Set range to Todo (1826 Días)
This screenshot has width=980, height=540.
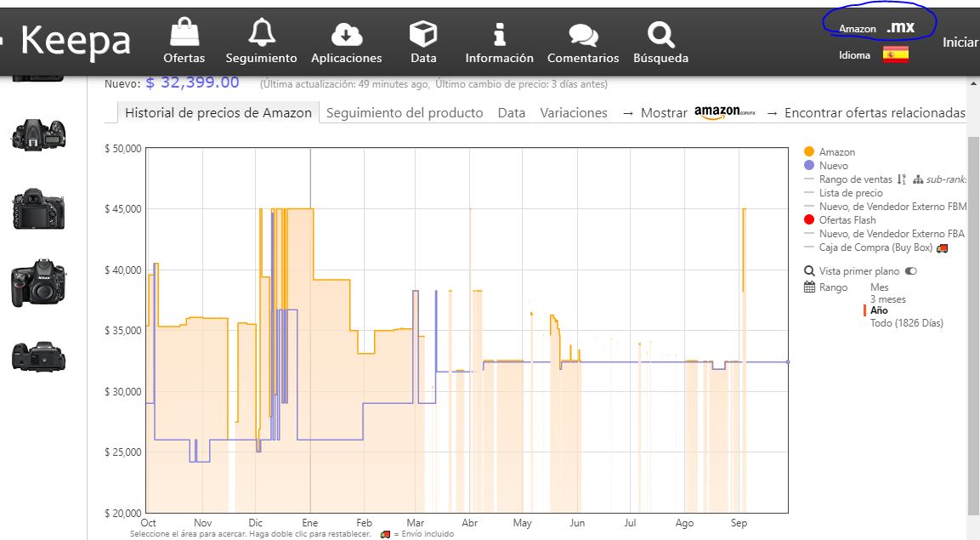(907, 322)
